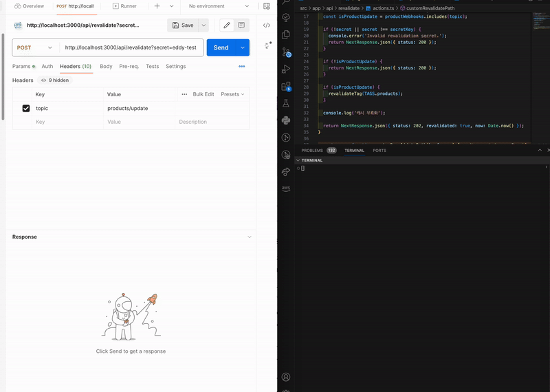Collapse the Response section chevron
550x392 pixels.
249,237
